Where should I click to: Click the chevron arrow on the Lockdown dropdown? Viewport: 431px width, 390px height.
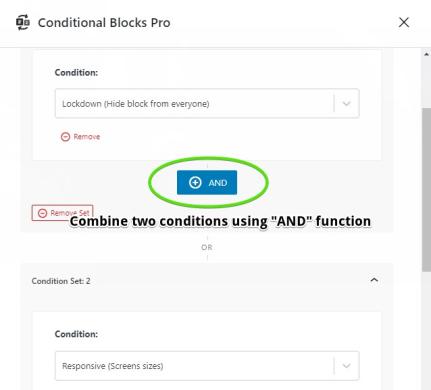(347, 103)
